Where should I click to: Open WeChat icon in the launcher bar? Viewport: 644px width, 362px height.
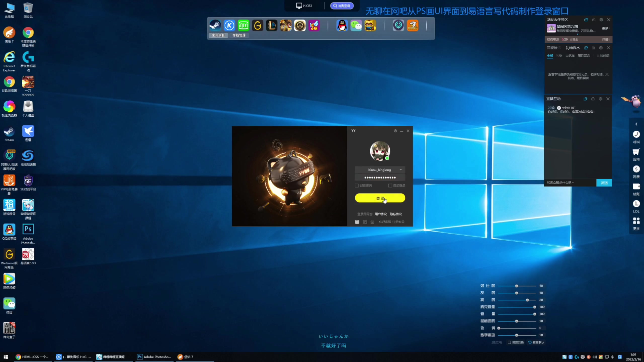356,25
